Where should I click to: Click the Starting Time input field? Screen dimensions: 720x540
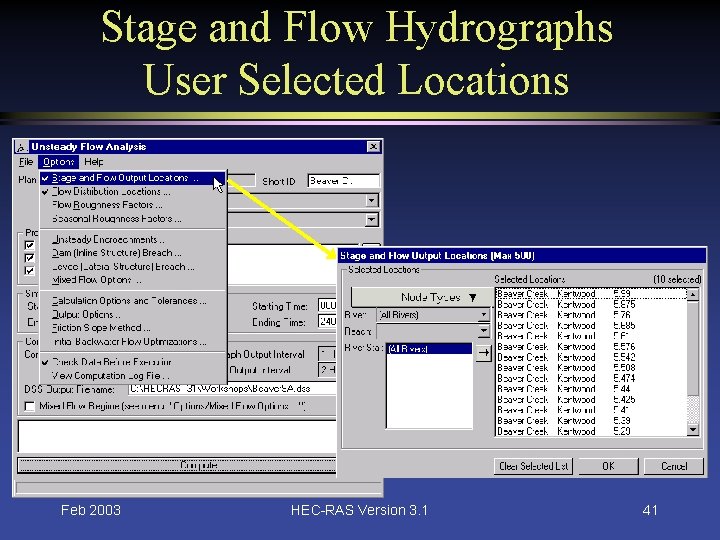click(x=327, y=306)
